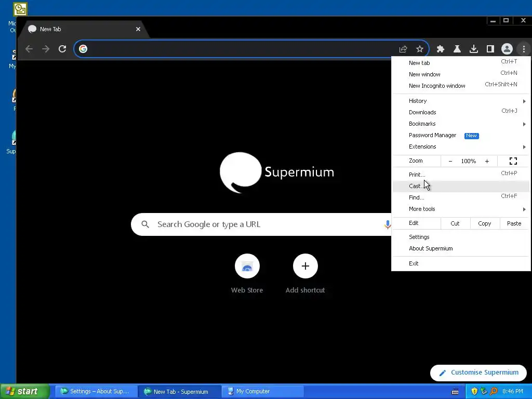Click the keyboard icon in the taskbar
This screenshot has height=399, width=532.
coord(455,392)
